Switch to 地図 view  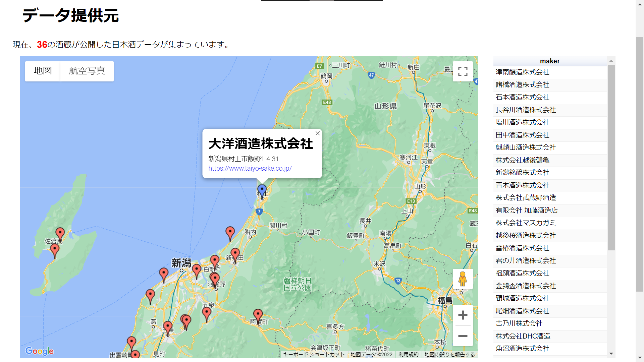pos(43,71)
